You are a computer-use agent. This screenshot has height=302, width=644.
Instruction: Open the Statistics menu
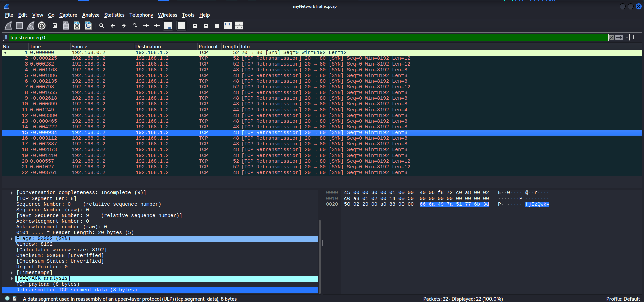(114, 15)
